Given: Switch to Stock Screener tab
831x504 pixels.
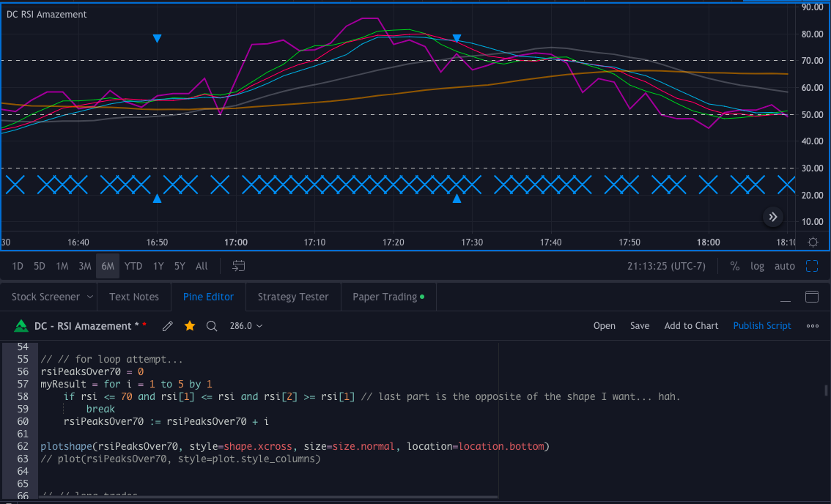Looking at the screenshot, I should (45, 297).
